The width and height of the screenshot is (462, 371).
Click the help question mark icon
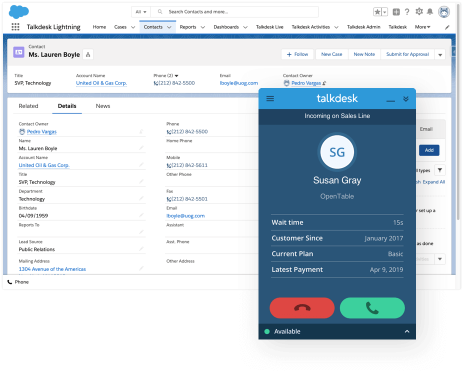(407, 12)
